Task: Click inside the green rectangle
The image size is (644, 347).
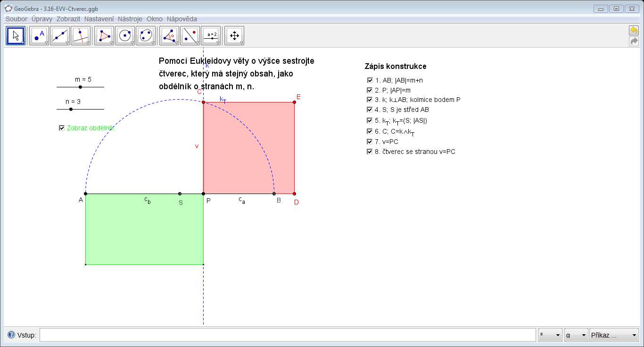Action: pos(144,229)
